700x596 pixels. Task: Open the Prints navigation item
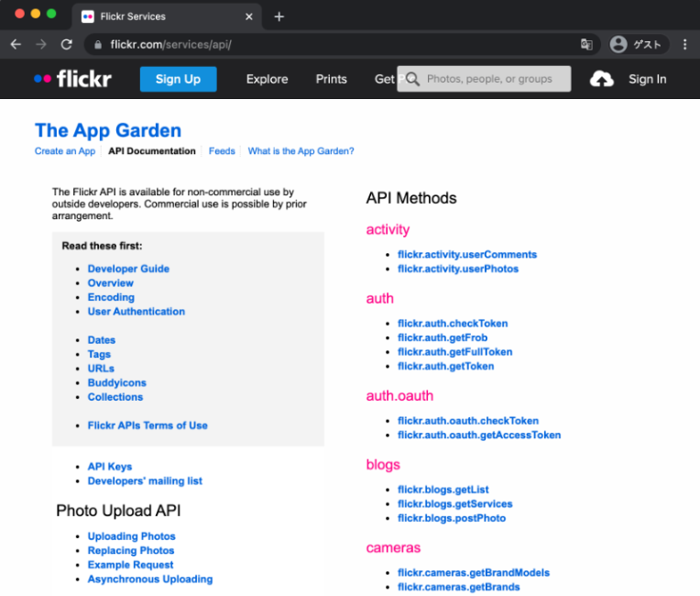click(x=331, y=79)
